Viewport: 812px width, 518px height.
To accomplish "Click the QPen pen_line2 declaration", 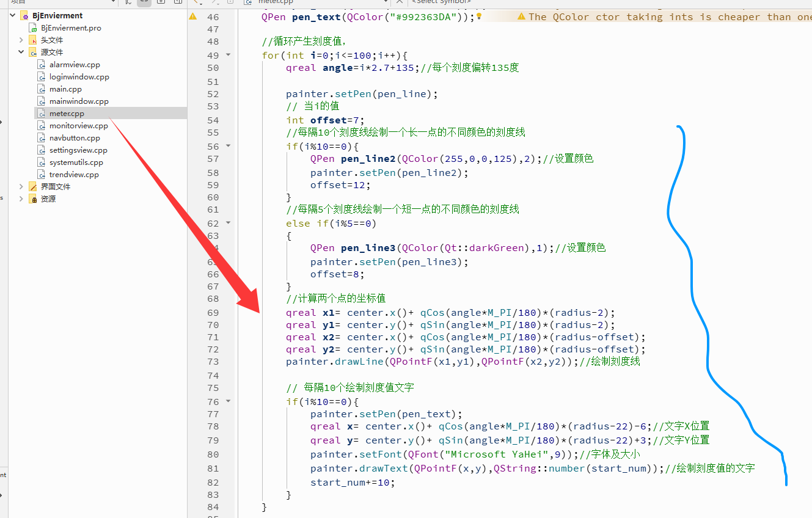I will pos(426,159).
